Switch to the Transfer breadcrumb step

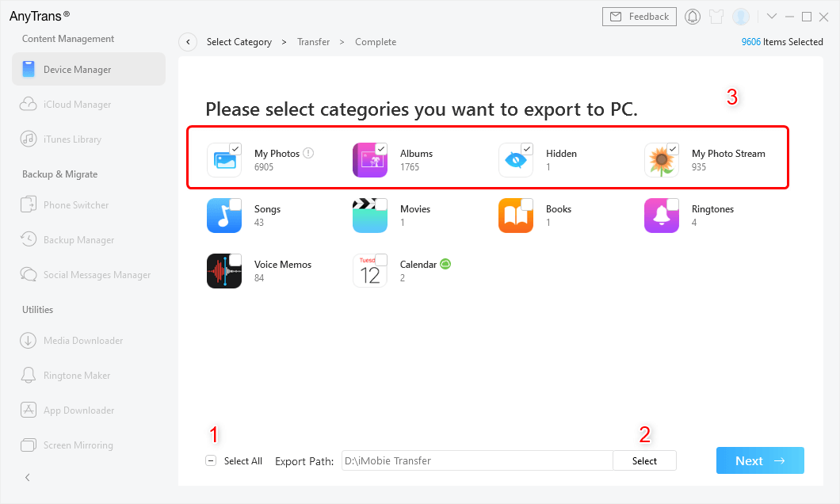(313, 41)
